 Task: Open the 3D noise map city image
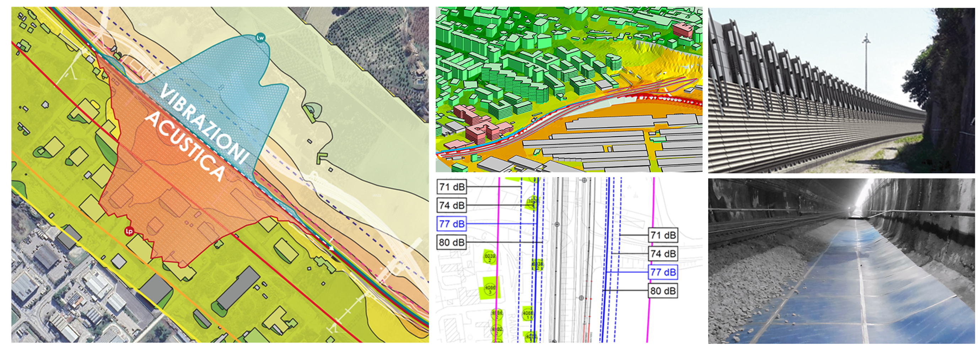[569, 90]
